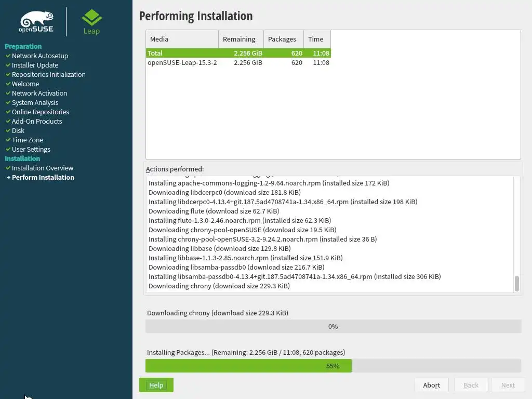Click log line Installing libsamba-passdb0-4.13.4

click(295, 276)
